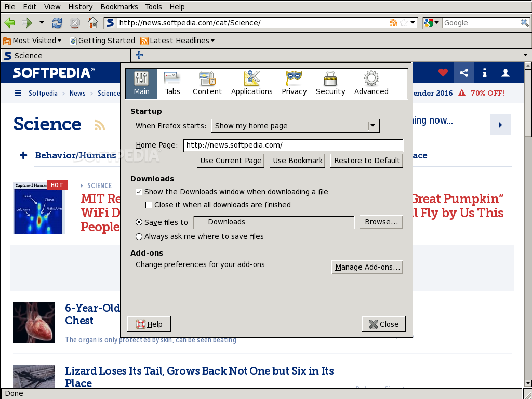The image size is (532, 399).
Task: Click the Home Page URL field
Action: point(293,145)
